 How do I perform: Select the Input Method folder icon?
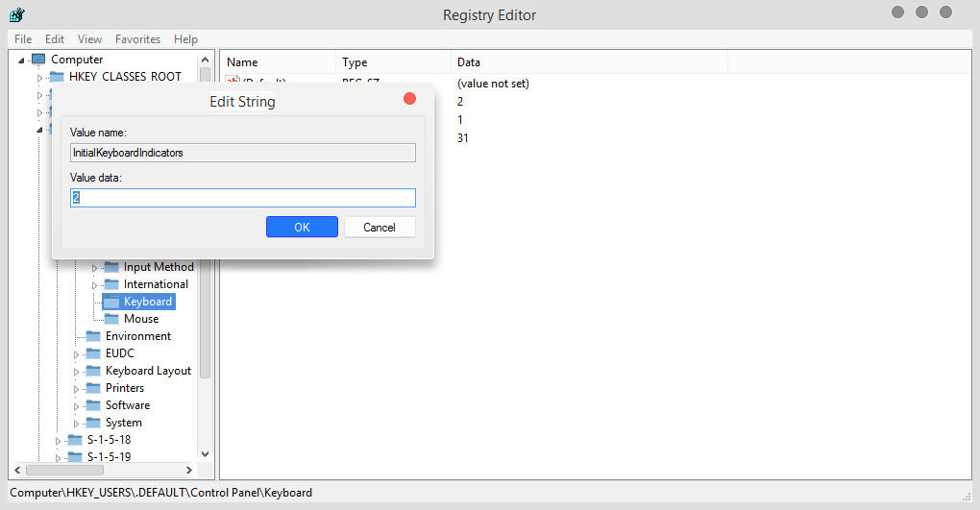point(111,267)
